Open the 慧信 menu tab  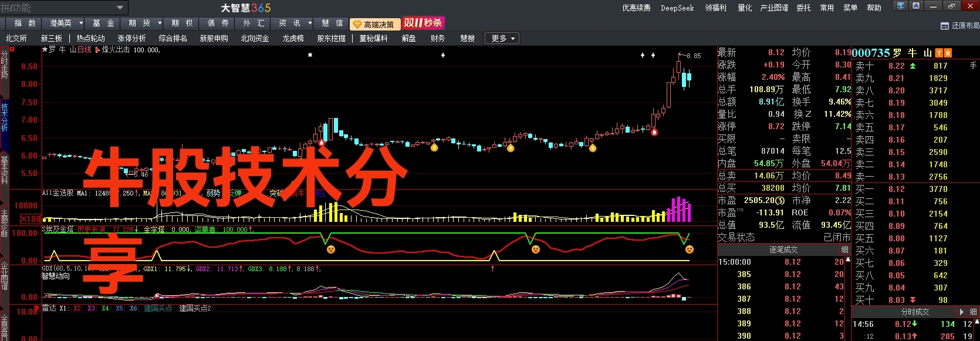(332, 23)
